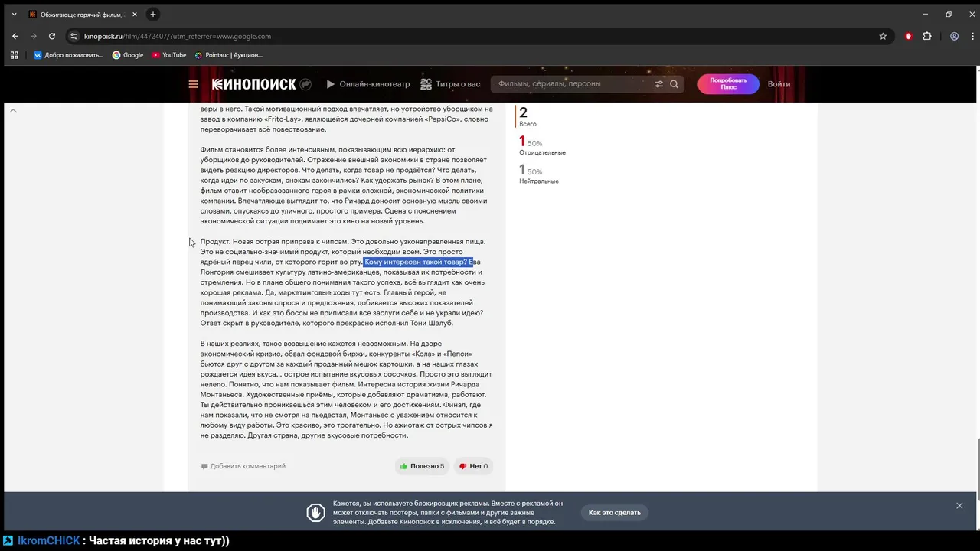
Task: Go forward to the next page
Action: (34, 36)
